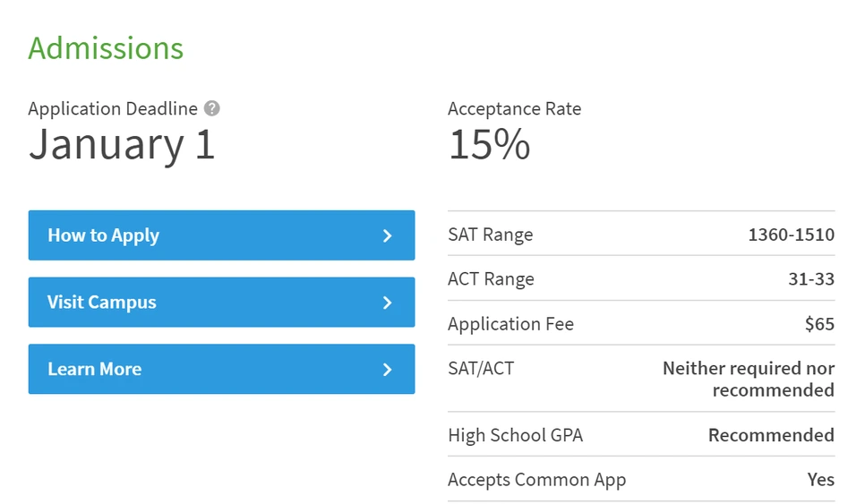Screen dimensions: 865x504
Task: Click the chevron arrow on Visit Campus
Action: click(387, 303)
